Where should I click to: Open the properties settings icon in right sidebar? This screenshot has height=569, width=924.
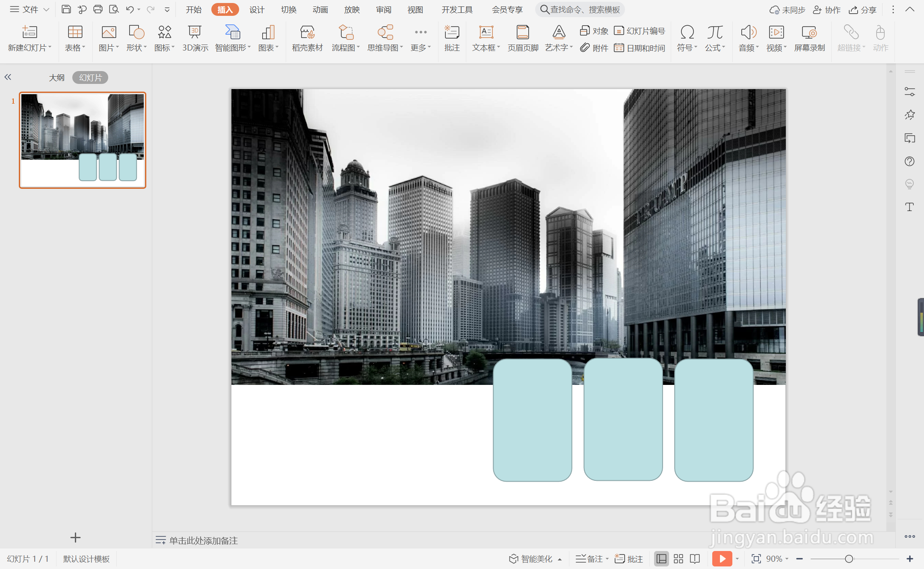(910, 91)
